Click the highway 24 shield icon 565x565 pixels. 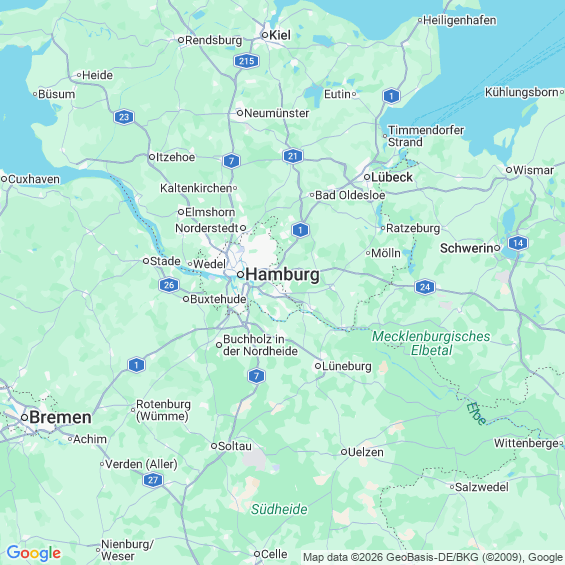click(425, 287)
